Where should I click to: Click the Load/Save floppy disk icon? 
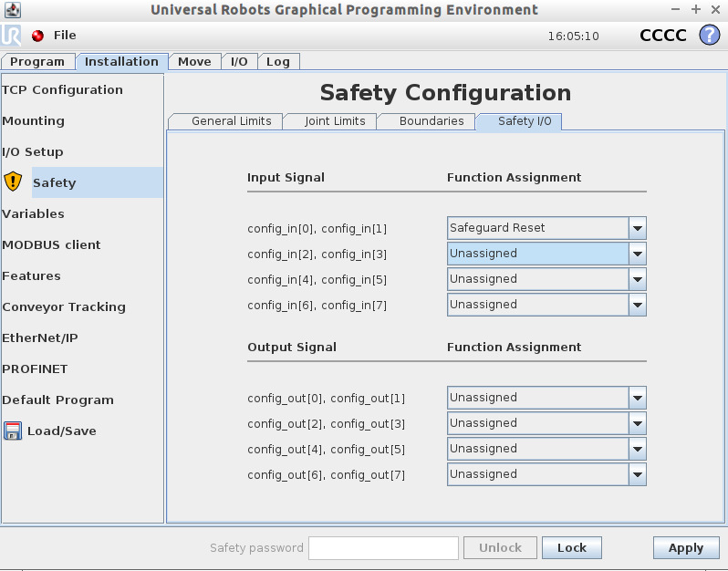(x=13, y=431)
